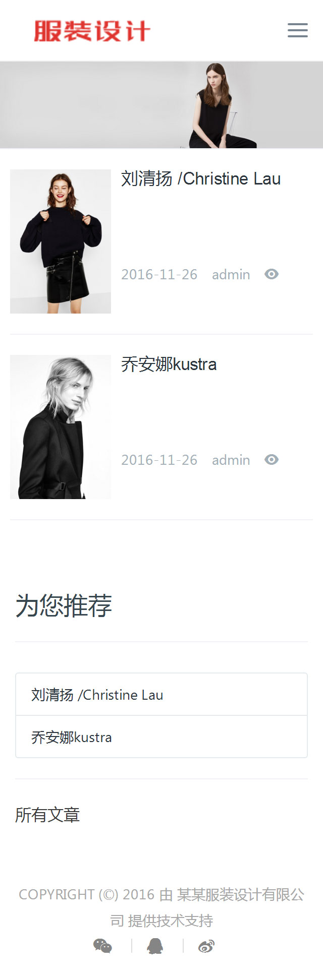Open the 刘清扬 /Christine Lau article title

coord(201,178)
